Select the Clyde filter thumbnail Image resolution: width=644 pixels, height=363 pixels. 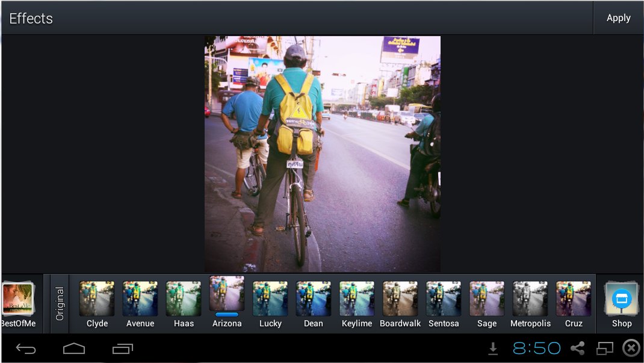97,304
